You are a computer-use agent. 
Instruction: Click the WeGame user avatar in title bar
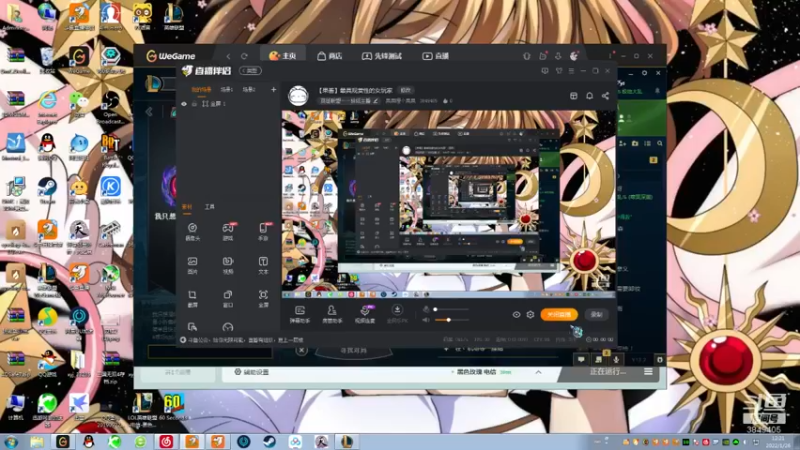click(574, 56)
